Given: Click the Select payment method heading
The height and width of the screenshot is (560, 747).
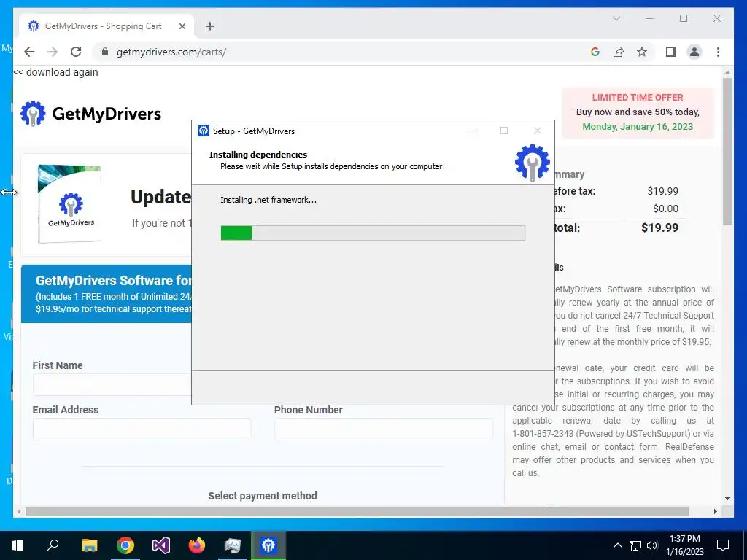Looking at the screenshot, I should 263,496.
